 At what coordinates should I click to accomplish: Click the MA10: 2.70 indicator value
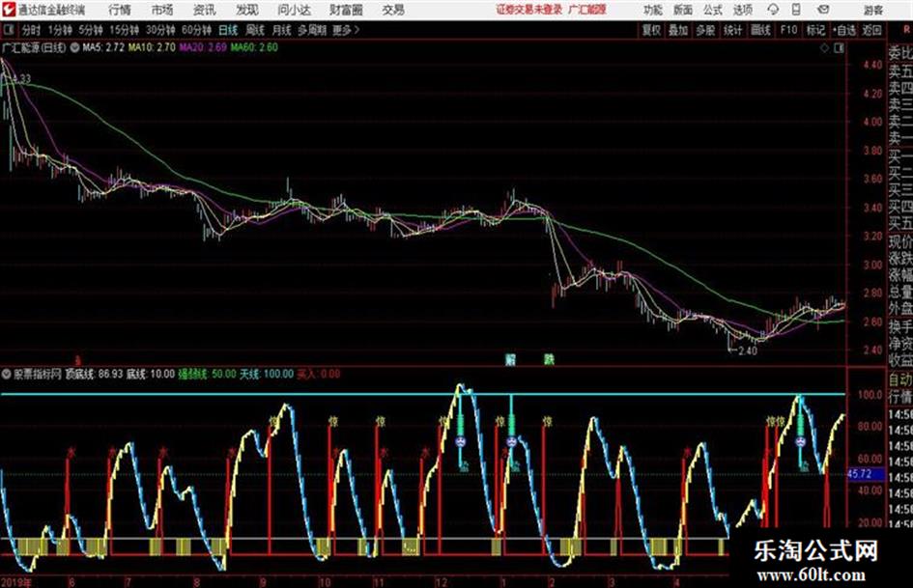152,47
